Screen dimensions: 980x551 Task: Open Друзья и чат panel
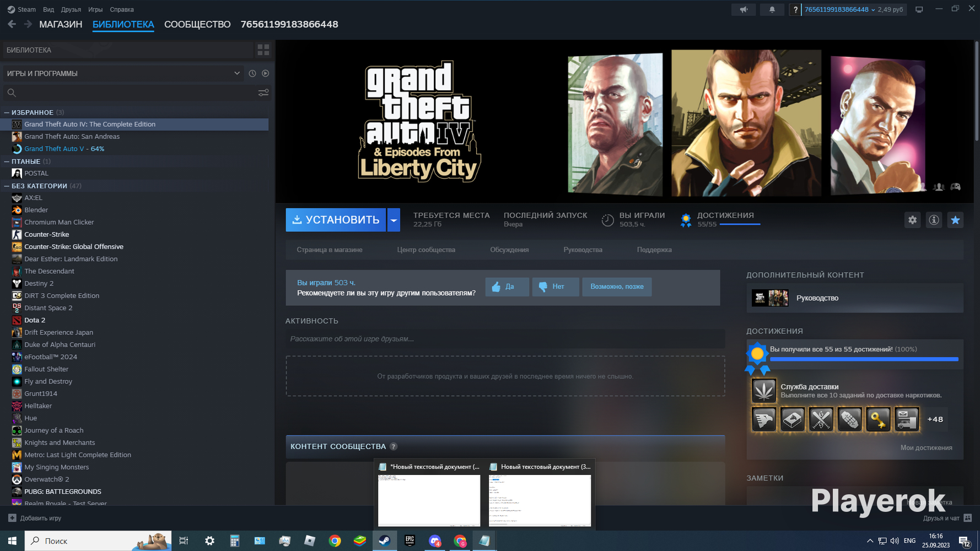pos(947,518)
